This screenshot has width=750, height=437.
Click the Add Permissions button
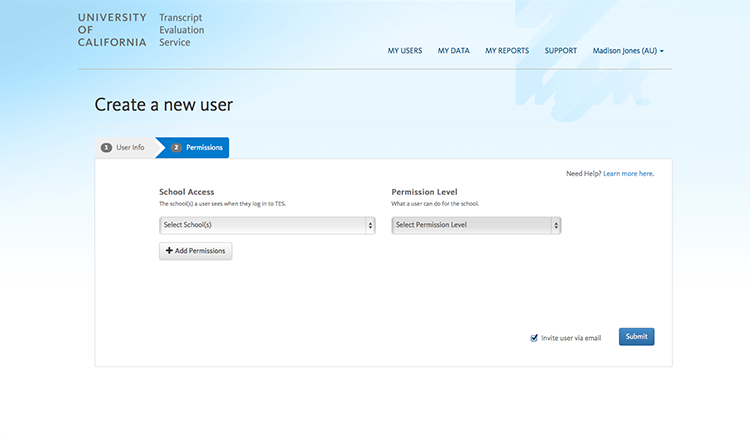(196, 251)
